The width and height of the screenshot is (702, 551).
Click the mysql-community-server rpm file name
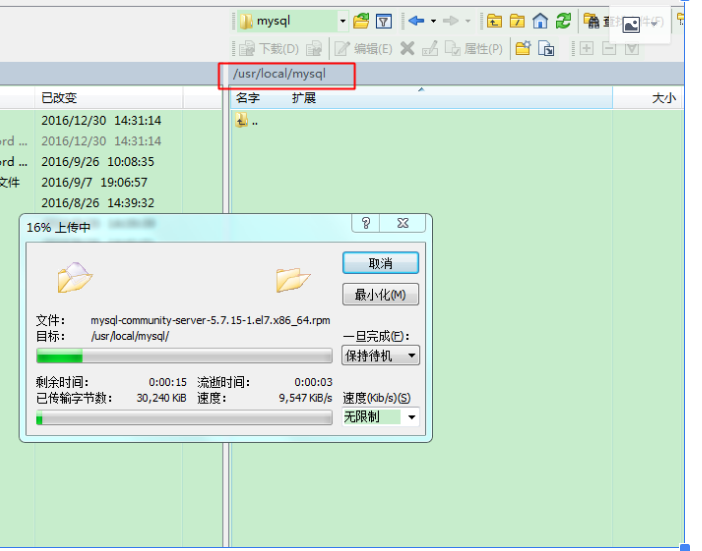click(x=210, y=320)
